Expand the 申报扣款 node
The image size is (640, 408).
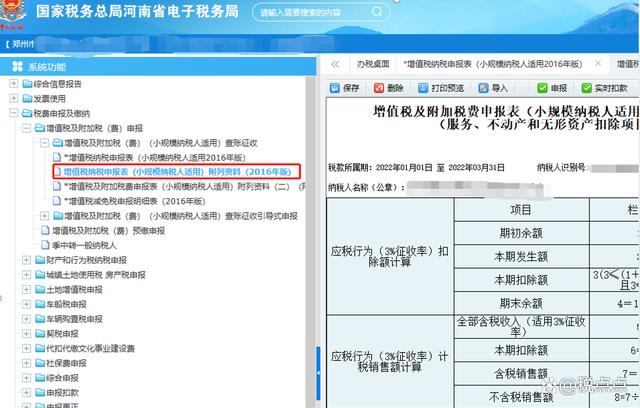click(26, 392)
